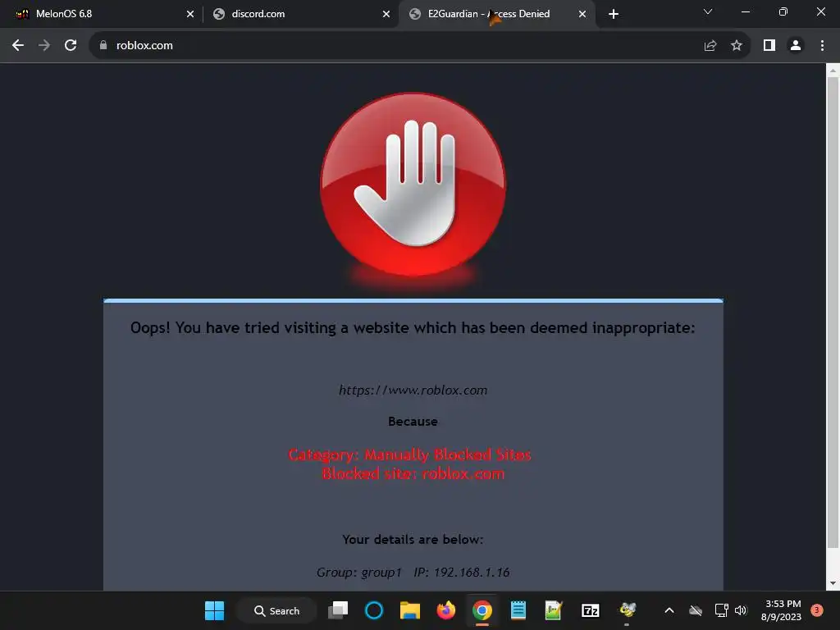Open File Explorer from the taskbar
The height and width of the screenshot is (630, 840).
(410, 610)
